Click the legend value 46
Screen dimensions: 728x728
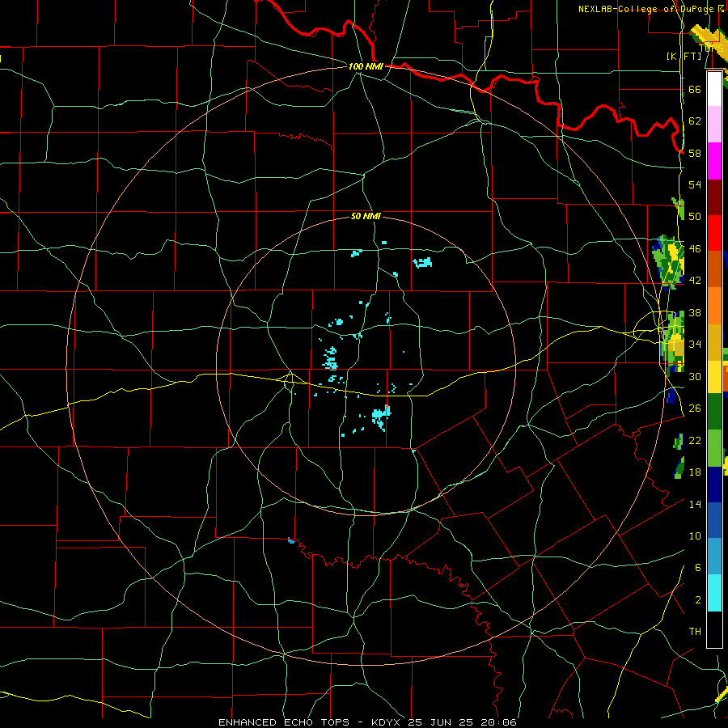pos(695,249)
